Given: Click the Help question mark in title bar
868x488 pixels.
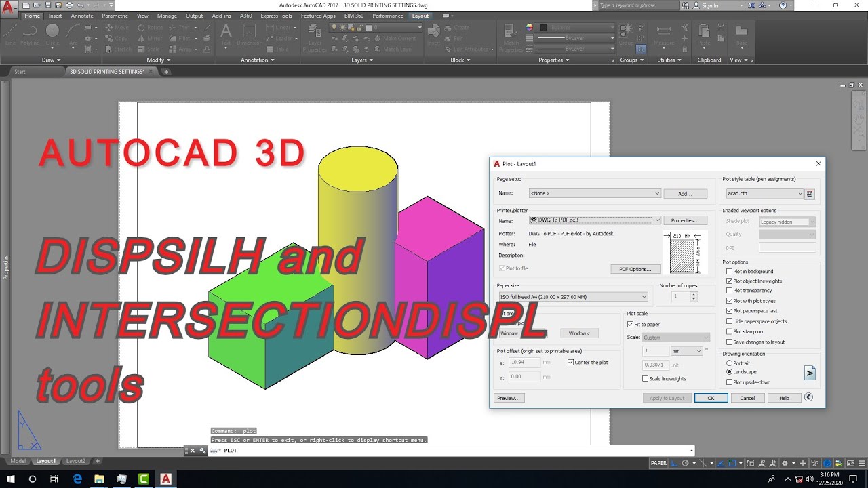Looking at the screenshot, I should (783, 5).
